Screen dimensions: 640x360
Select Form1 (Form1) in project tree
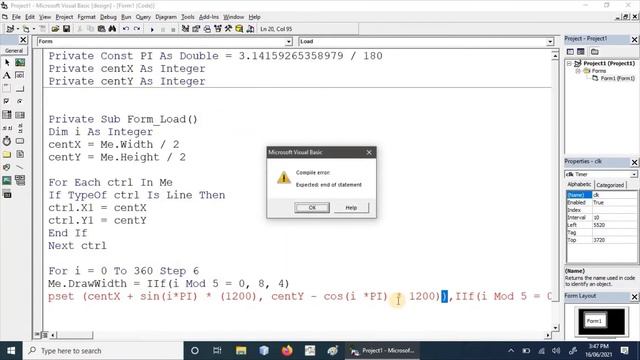tap(618, 78)
